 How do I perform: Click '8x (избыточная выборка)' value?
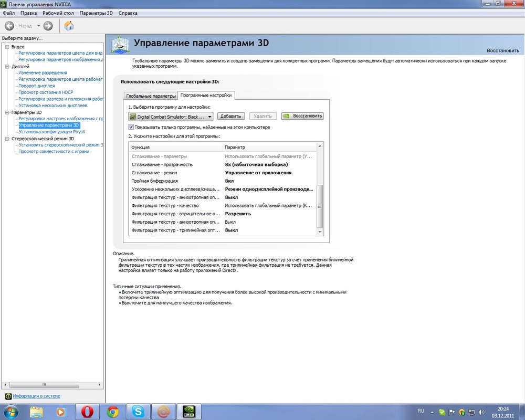click(x=257, y=164)
